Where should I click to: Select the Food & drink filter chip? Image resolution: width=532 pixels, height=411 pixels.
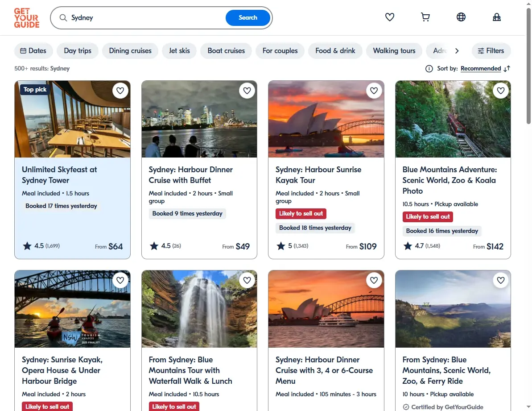point(335,50)
